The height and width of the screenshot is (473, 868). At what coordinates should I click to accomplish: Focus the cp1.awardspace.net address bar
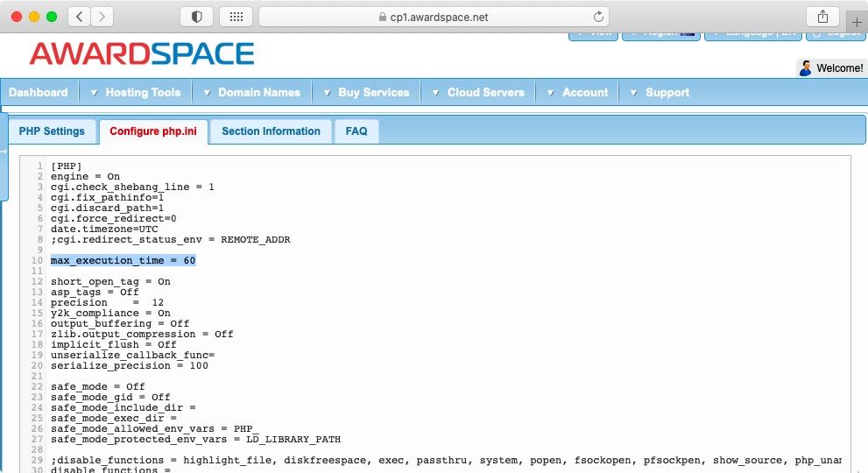pos(434,17)
